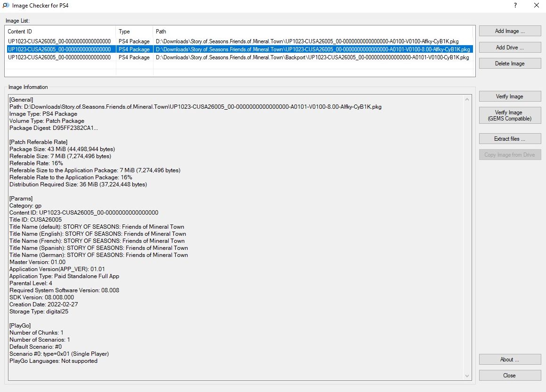Image resolution: width=546 pixels, height=392 pixels.
Task: Click the scroll up arrow in Image Information
Action: pos(467,99)
